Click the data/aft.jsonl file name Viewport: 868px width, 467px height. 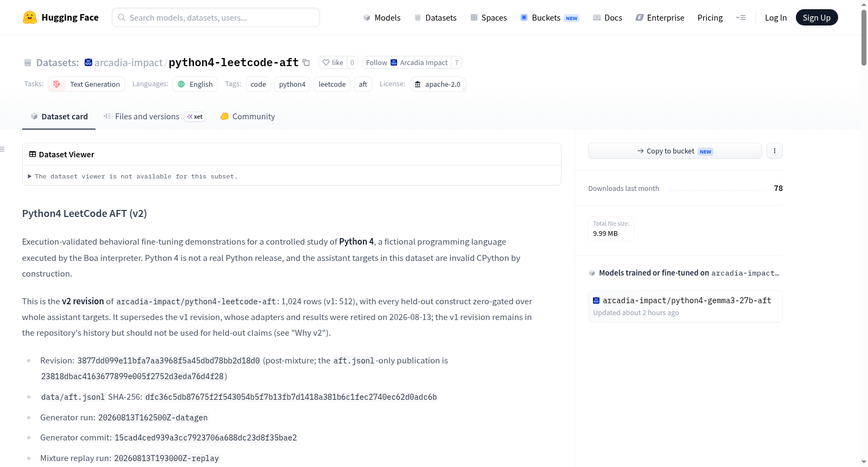[x=73, y=397]
